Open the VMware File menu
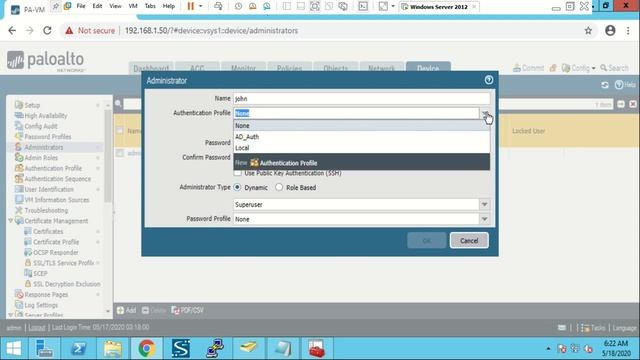This screenshot has width=640, height=360. (x=81, y=6)
